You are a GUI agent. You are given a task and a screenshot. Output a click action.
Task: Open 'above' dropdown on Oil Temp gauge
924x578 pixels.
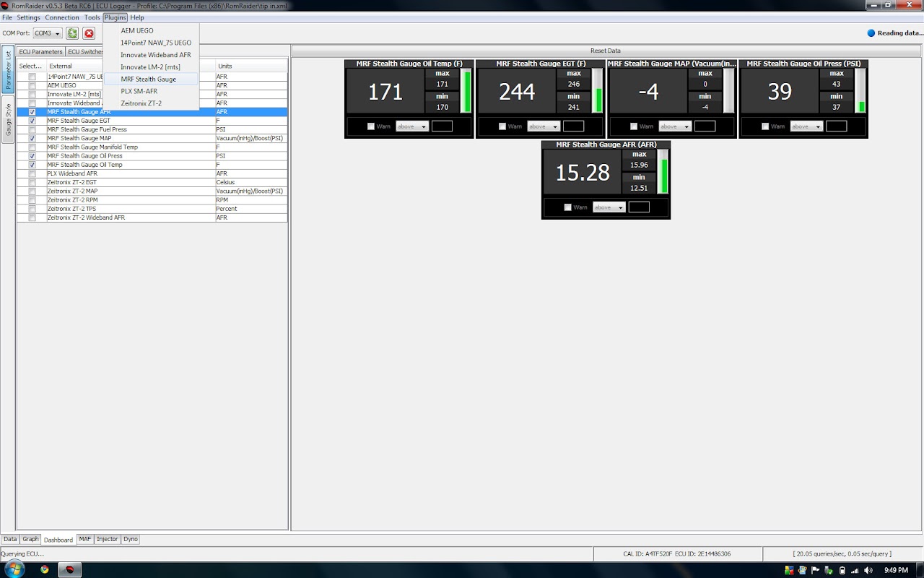pyautogui.click(x=412, y=126)
